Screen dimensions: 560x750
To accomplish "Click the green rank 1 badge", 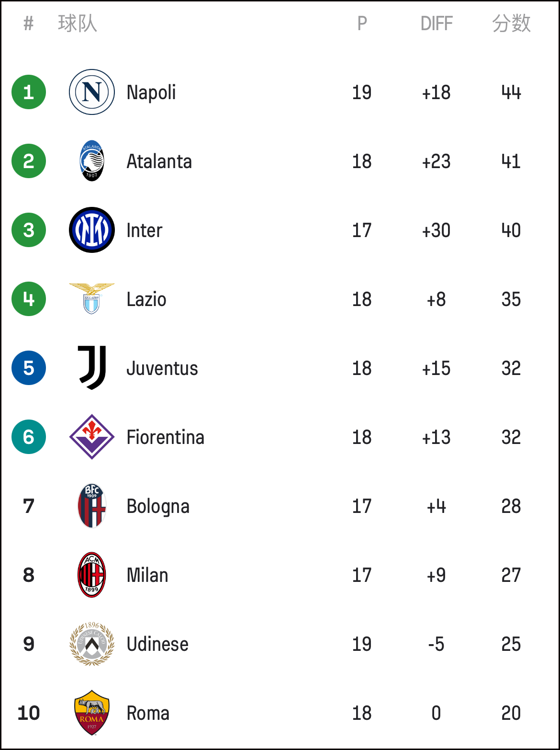I will pyautogui.click(x=29, y=92).
